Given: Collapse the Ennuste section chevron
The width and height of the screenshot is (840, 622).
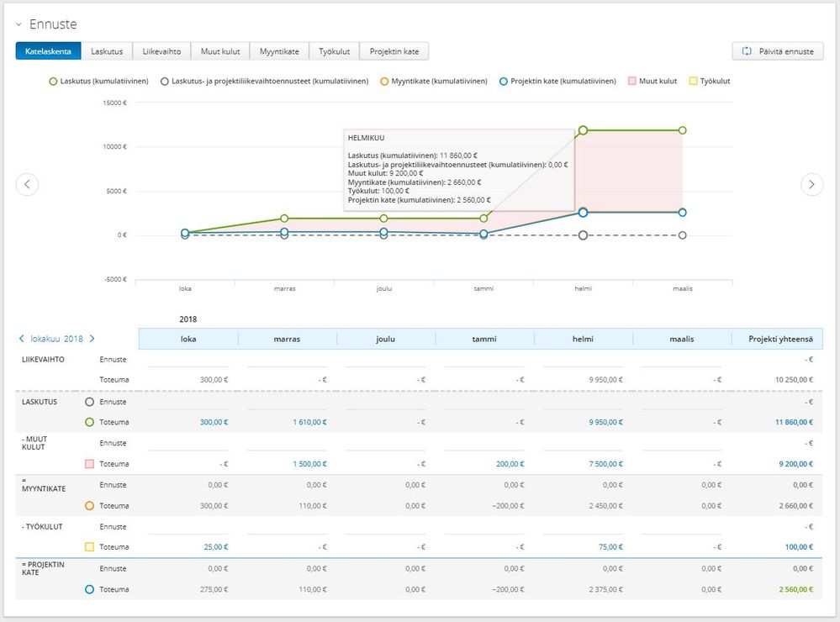Looking at the screenshot, I should (18, 25).
